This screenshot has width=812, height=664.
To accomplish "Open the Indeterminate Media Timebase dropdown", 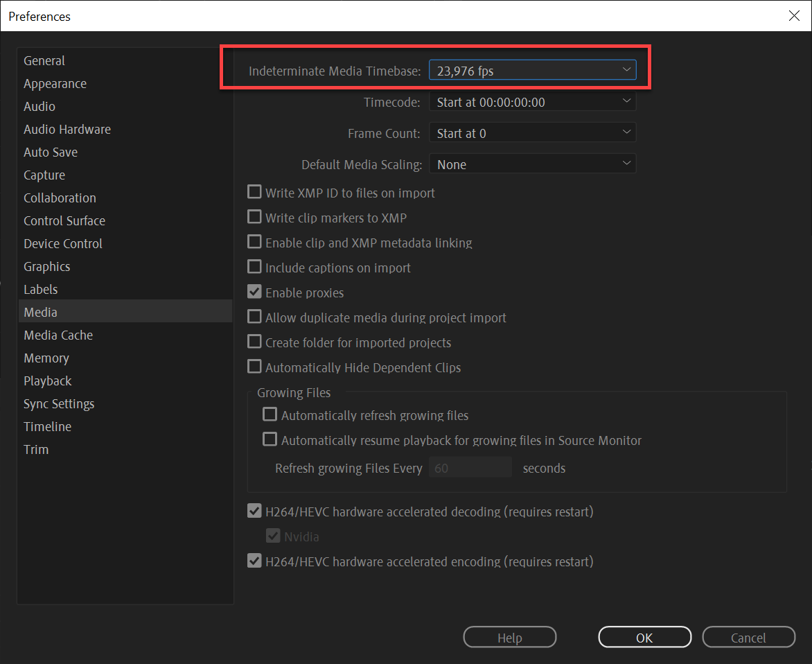I will tap(531, 69).
